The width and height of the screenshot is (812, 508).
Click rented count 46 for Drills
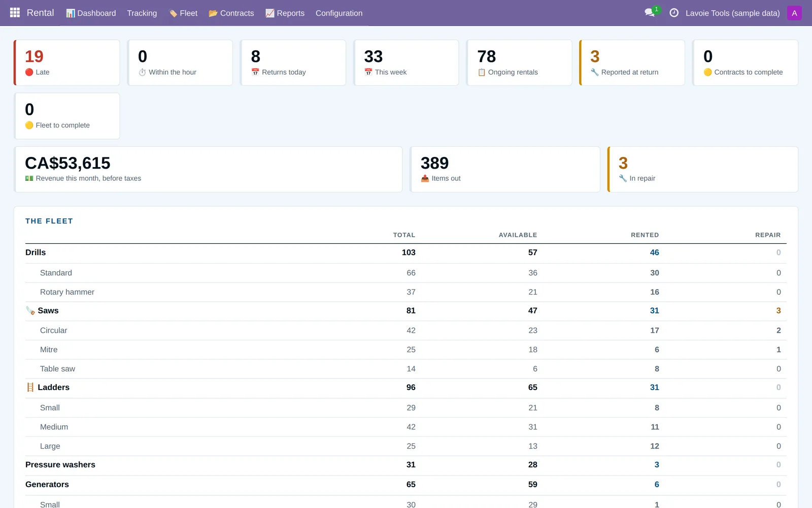[654, 252]
